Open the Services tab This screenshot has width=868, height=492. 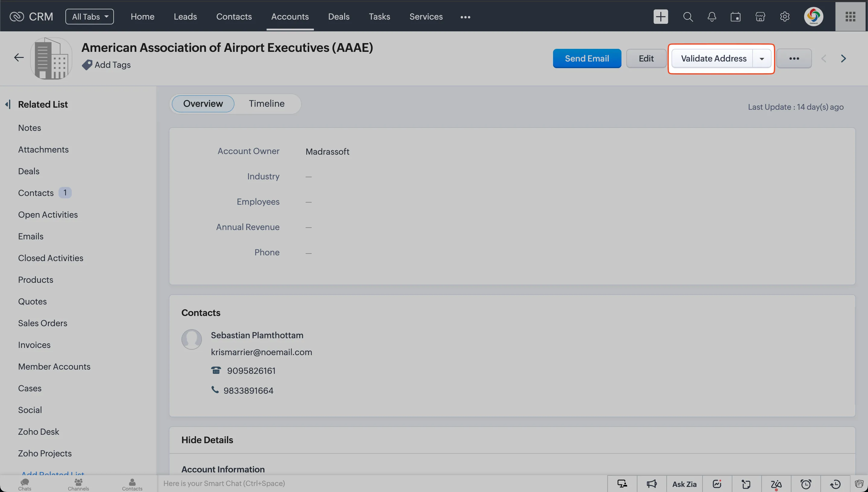point(426,17)
